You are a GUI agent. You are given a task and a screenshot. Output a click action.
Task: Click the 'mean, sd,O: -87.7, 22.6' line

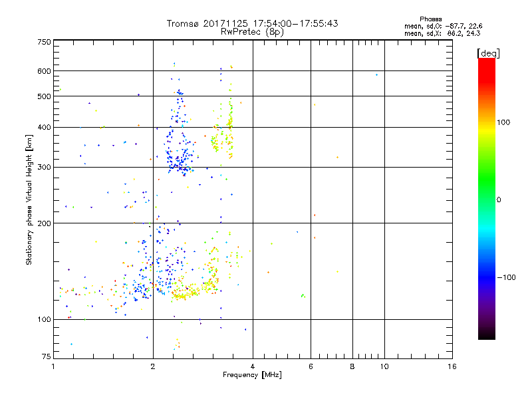click(443, 27)
